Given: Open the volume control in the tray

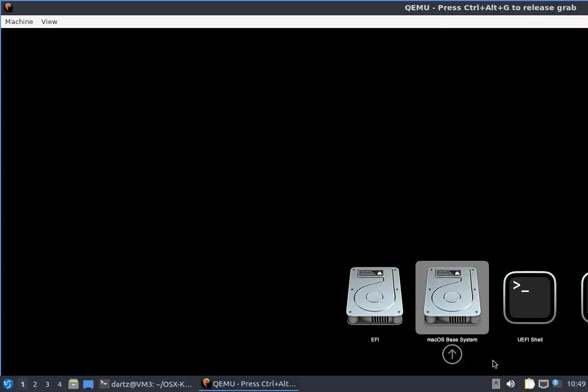Looking at the screenshot, I should [510, 384].
